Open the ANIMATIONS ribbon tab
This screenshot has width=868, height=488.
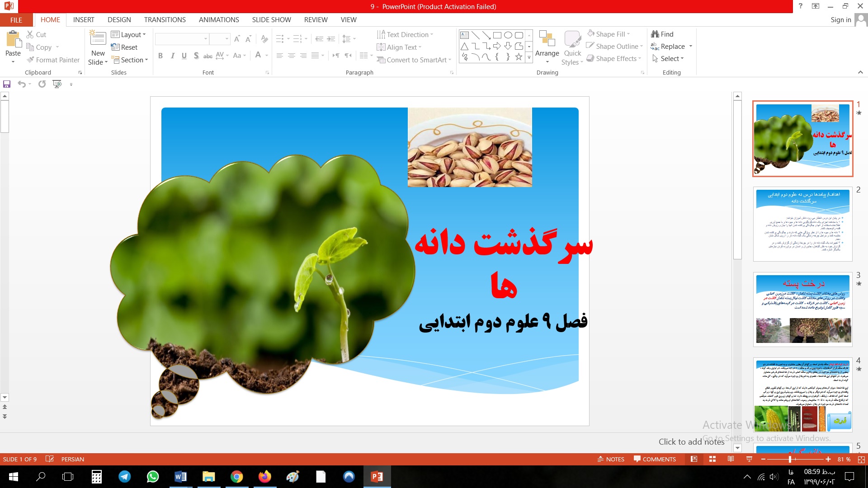[x=219, y=20]
